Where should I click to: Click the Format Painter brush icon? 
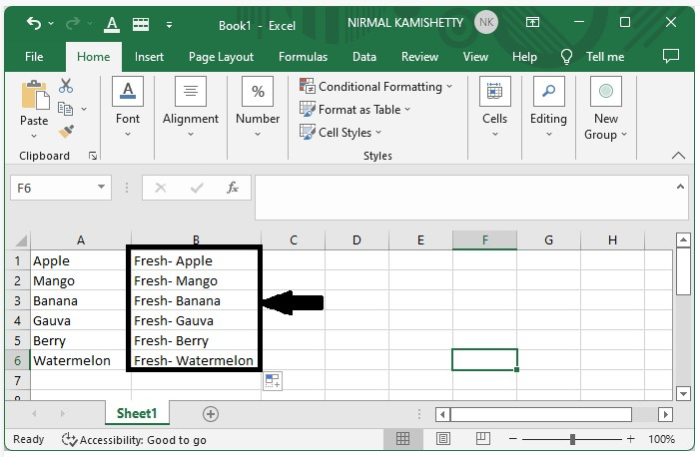pos(66,131)
